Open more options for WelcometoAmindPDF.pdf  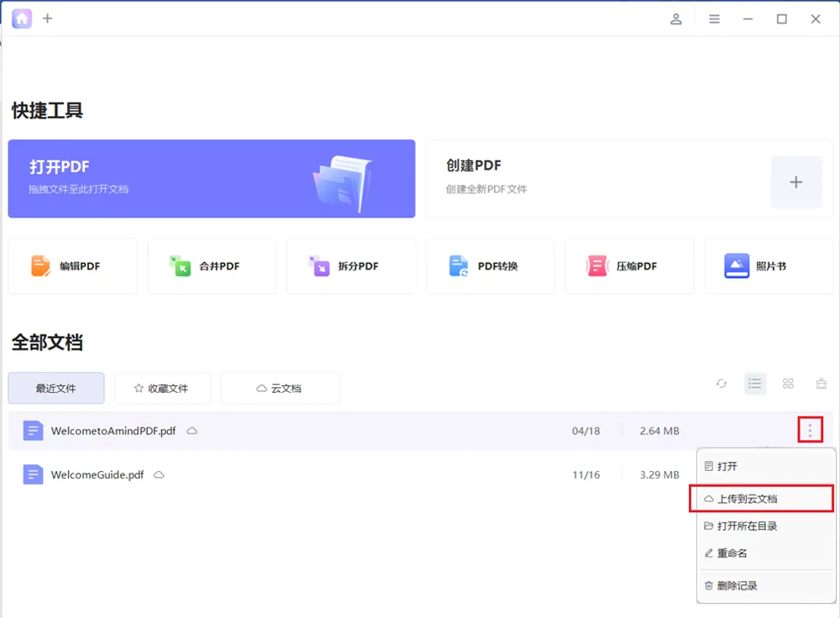pyautogui.click(x=810, y=430)
